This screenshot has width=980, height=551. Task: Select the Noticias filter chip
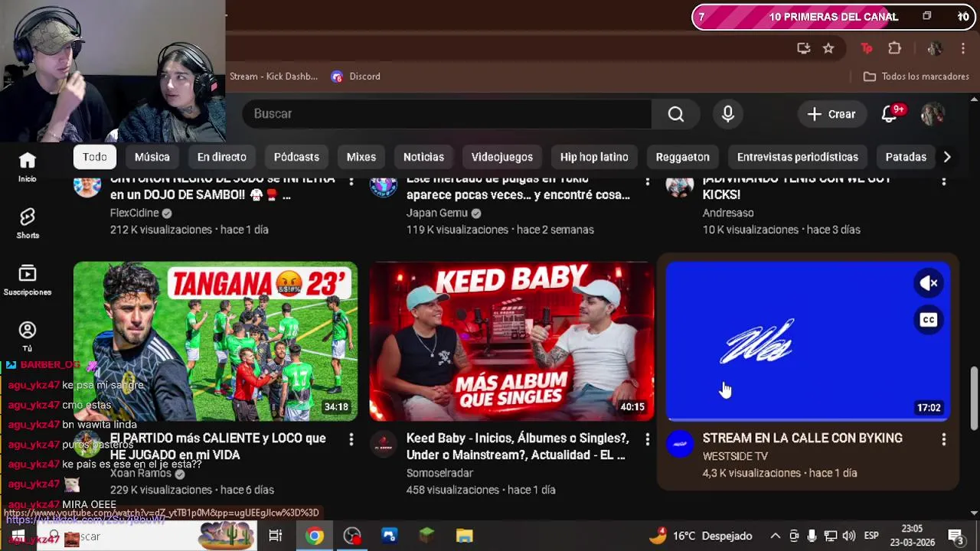click(423, 157)
